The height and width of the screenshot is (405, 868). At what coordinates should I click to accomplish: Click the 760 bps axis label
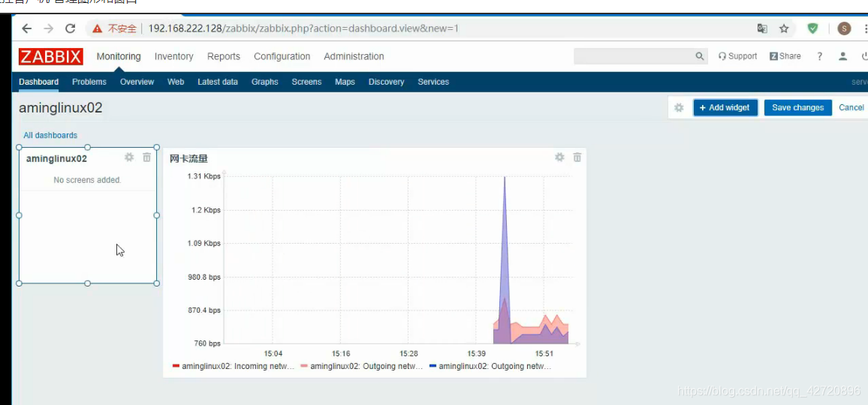tap(207, 343)
